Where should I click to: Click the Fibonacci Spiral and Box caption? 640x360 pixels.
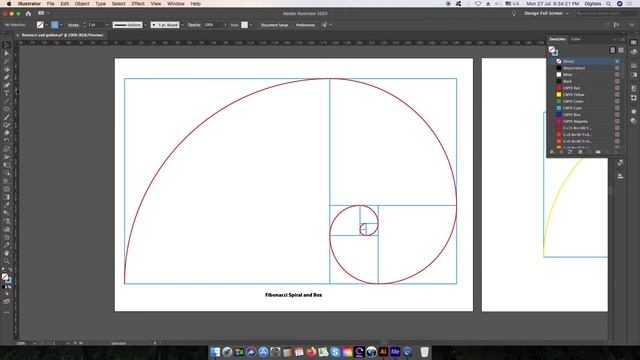click(x=293, y=295)
